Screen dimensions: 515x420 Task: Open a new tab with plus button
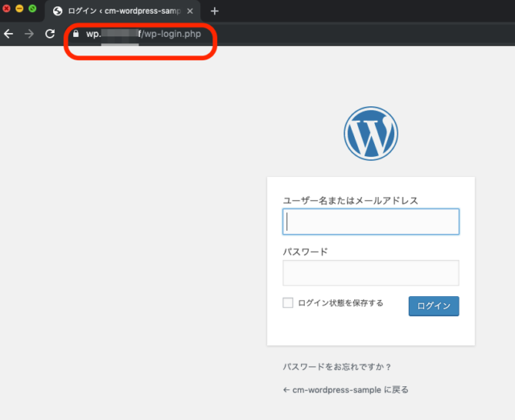215,11
